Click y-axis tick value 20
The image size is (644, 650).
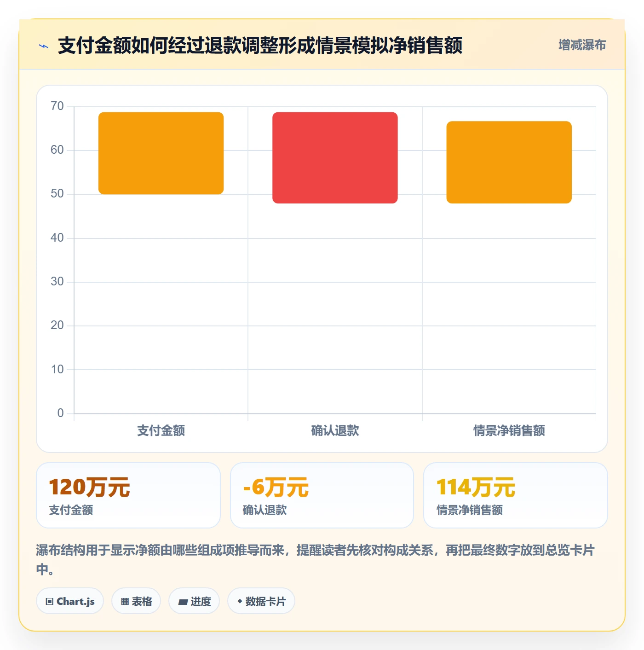pos(57,325)
